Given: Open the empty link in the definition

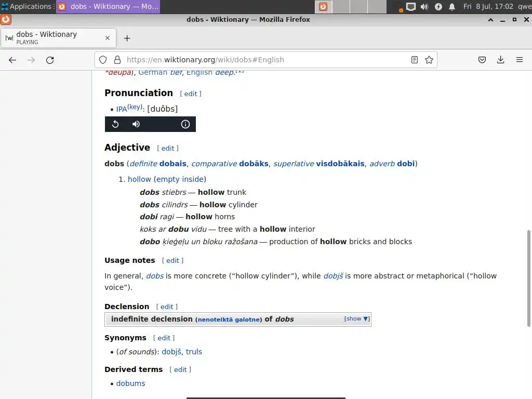Looking at the screenshot, I should (x=168, y=179).
